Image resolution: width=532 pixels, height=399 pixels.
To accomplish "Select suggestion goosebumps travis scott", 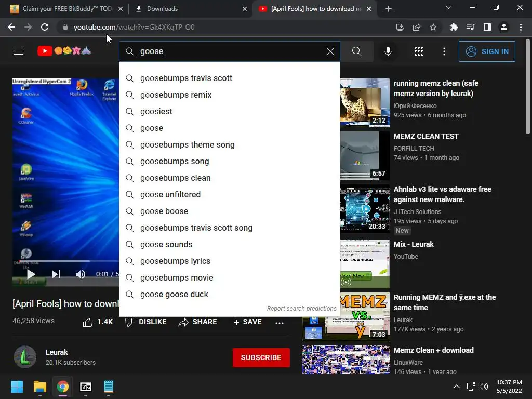I will click(x=230, y=78).
